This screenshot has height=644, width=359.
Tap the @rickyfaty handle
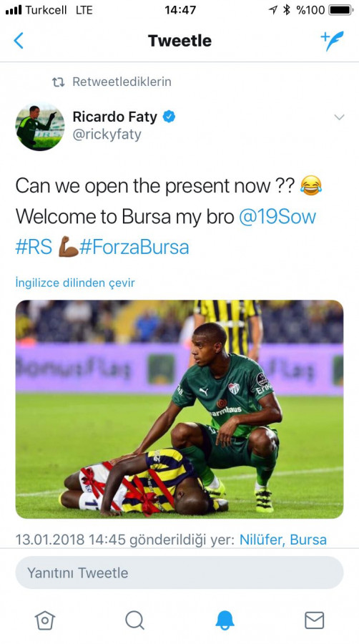pyautogui.click(x=107, y=135)
